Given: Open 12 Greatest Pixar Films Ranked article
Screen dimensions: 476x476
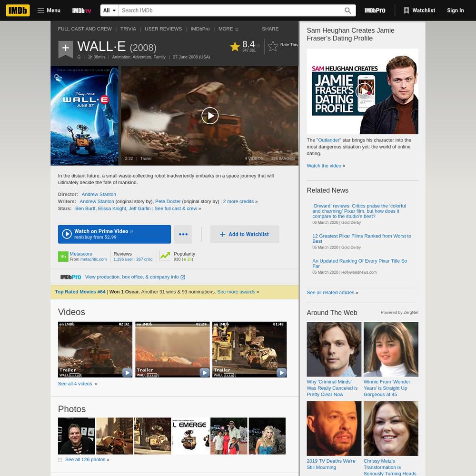Looking at the screenshot, I should click(362, 238).
